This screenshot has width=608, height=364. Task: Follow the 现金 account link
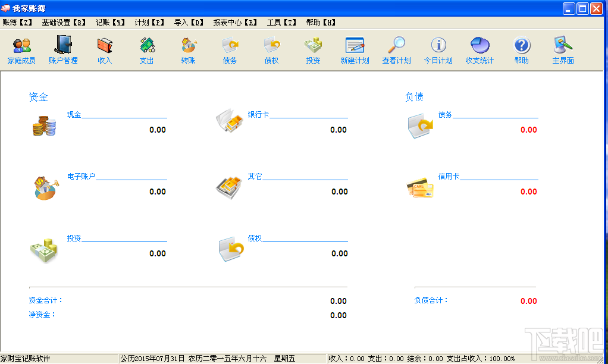pos(74,114)
